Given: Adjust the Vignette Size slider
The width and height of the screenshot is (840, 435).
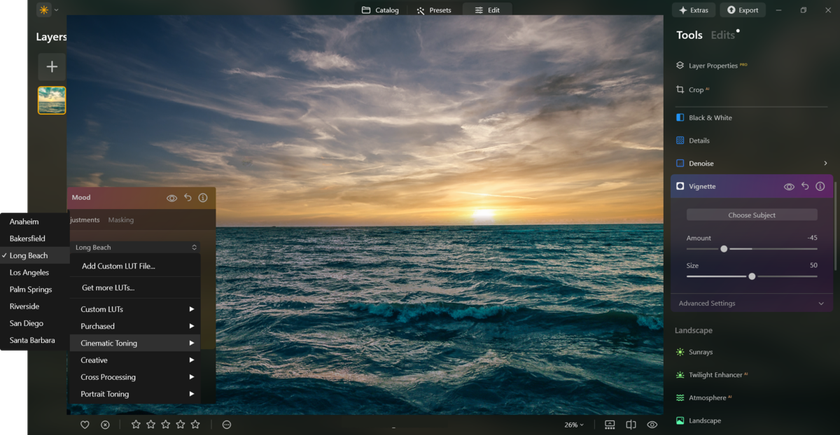Looking at the screenshot, I should 752,276.
